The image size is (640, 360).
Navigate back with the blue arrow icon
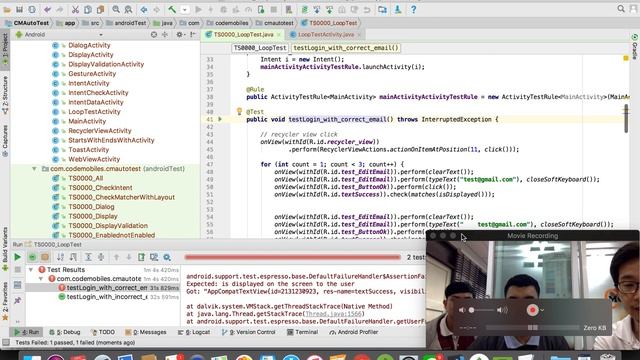pyautogui.click(x=144, y=9)
